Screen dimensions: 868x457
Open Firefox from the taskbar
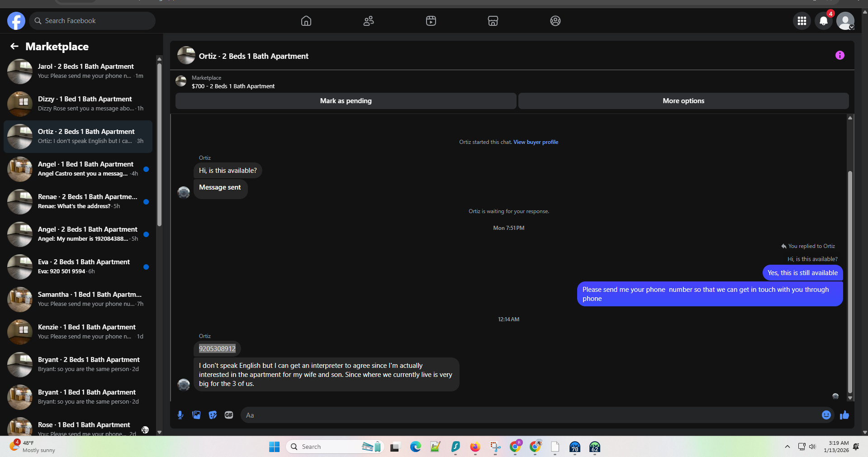(x=475, y=447)
